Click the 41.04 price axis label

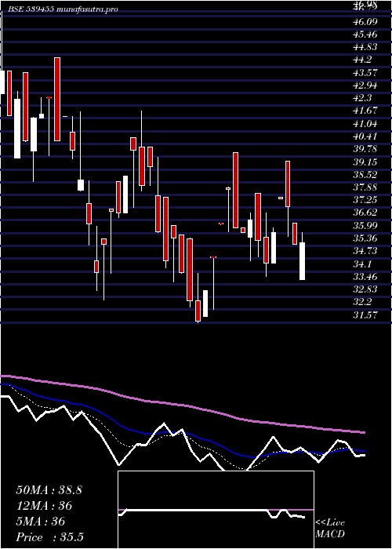tap(365, 124)
